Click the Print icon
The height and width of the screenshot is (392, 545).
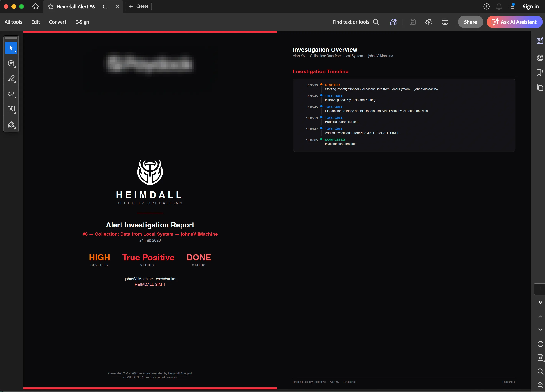[x=445, y=22]
